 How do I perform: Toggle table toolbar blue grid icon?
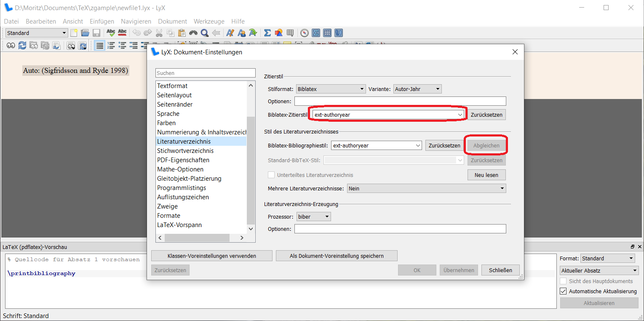[327, 33]
